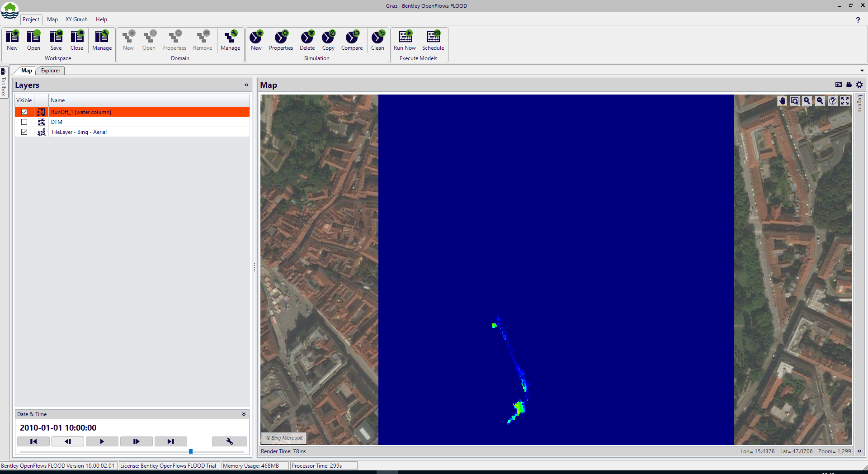Open the Help ribbon tab
Viewport: 868px width, 474px height.
point(101,19)
